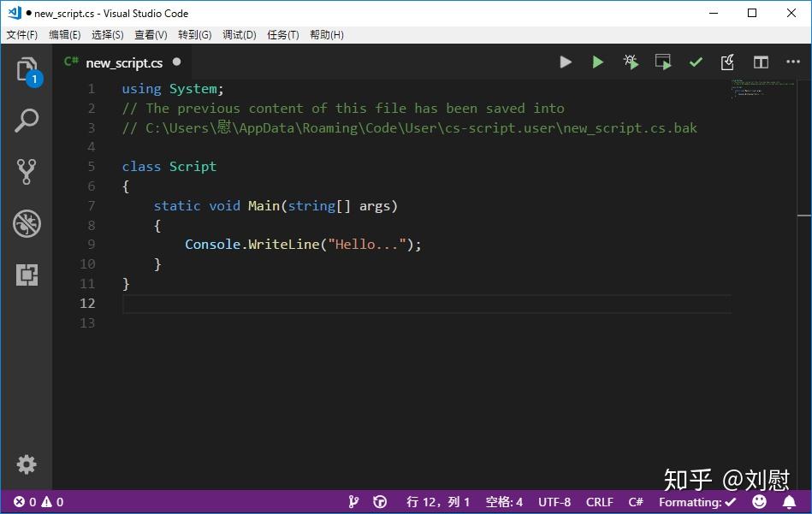Click the vertical editor scrollbar
The image size is (812, 514).
coord(804,285)
